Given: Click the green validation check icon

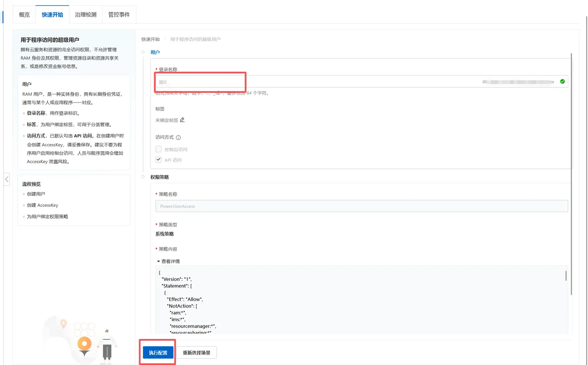Looking at the screenshot, I should tap(562, 81).
